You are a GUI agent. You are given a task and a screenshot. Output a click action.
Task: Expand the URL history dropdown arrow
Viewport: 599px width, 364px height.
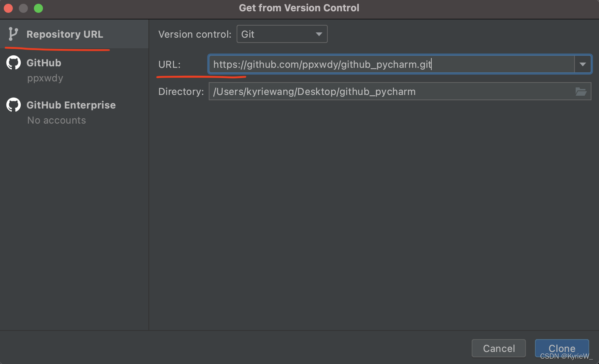coord(582,64)
